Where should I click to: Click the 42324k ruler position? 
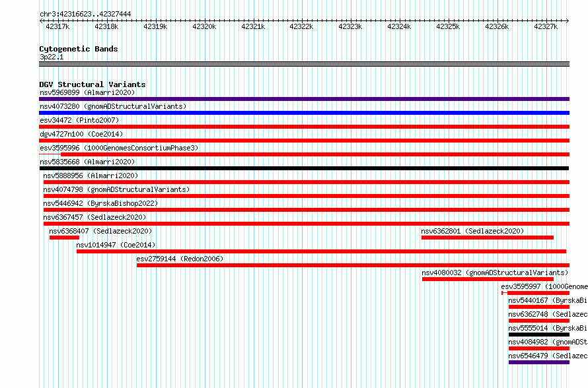(x=399, y=26)
